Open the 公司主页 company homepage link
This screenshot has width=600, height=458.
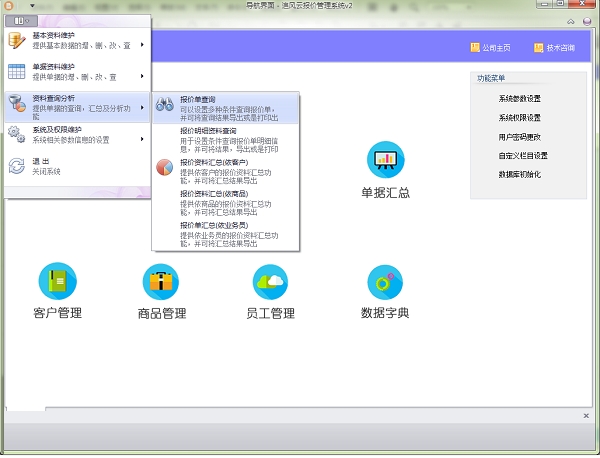point(490,48)
